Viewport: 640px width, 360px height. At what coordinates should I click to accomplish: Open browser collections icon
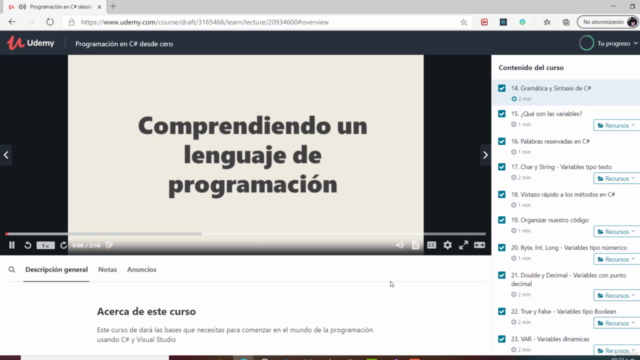point(566,22)
